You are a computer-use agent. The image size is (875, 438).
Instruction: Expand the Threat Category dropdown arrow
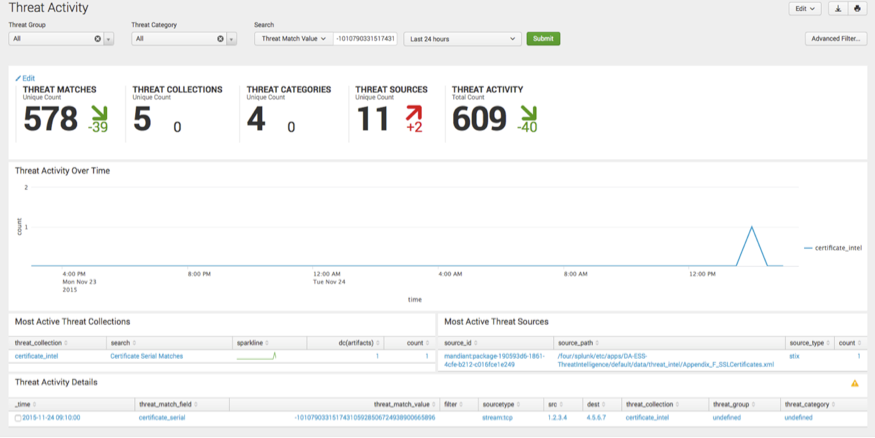click(231, 39)
